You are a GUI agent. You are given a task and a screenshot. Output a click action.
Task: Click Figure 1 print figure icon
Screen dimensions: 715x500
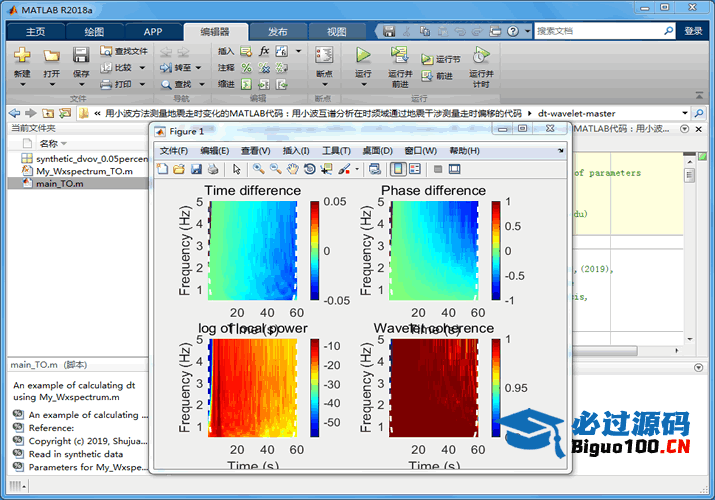(213, 169)
